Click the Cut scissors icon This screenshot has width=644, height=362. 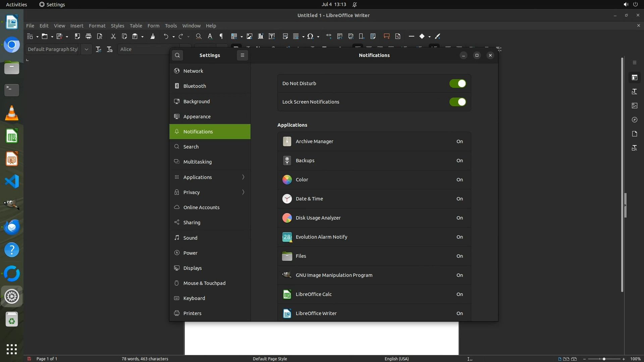113,36
